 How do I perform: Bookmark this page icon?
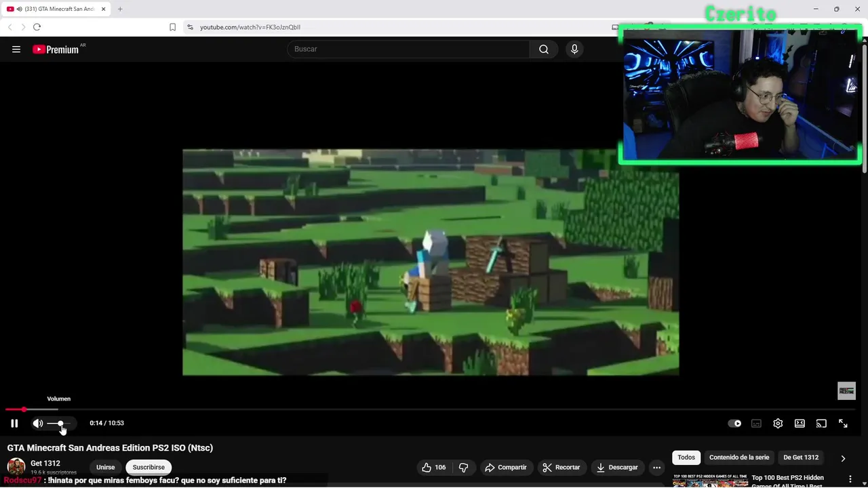pyautogui.click(x=172, y=27)
